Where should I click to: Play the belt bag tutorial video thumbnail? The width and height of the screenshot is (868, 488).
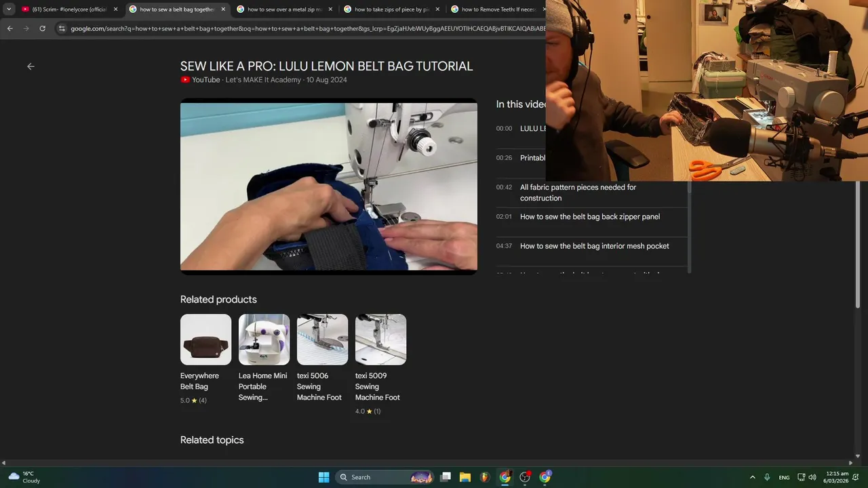point(329,186)
